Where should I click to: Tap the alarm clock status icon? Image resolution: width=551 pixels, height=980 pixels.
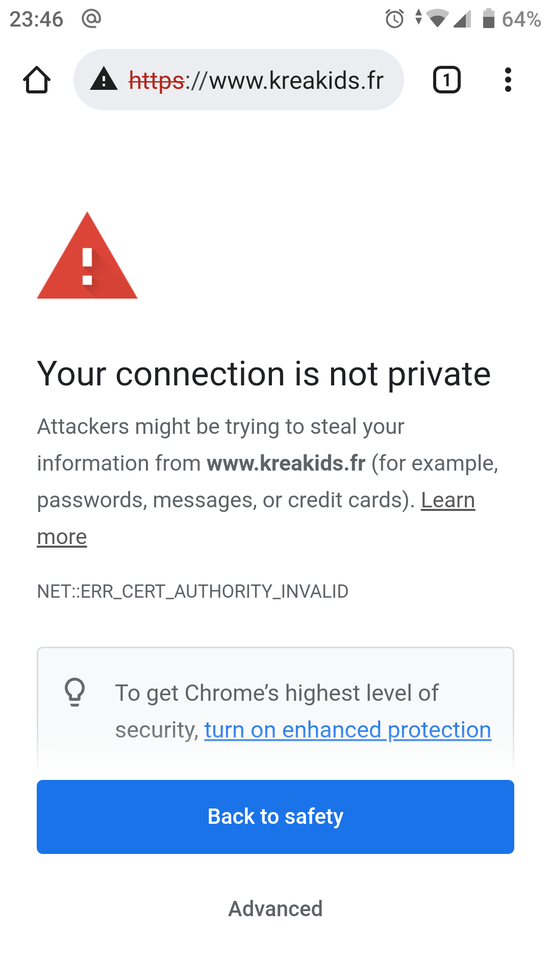[394, 19]
